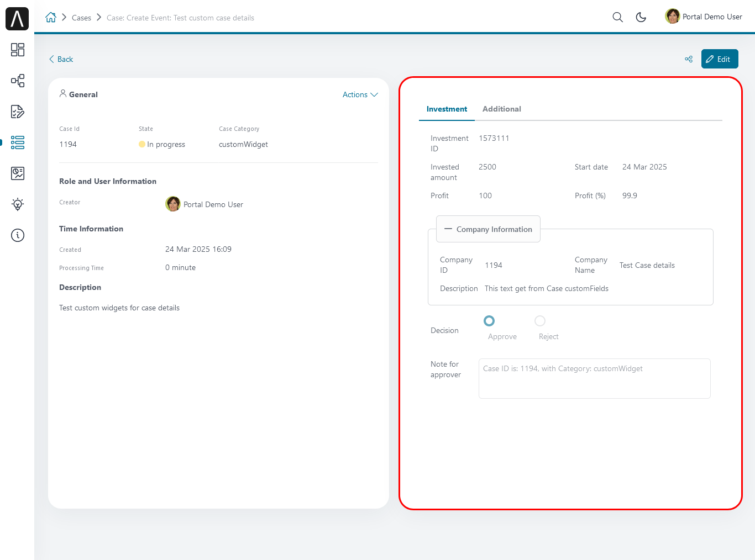Open the Portal Demo User profile menu
The image size is (755, 560).
coord(704,17)
